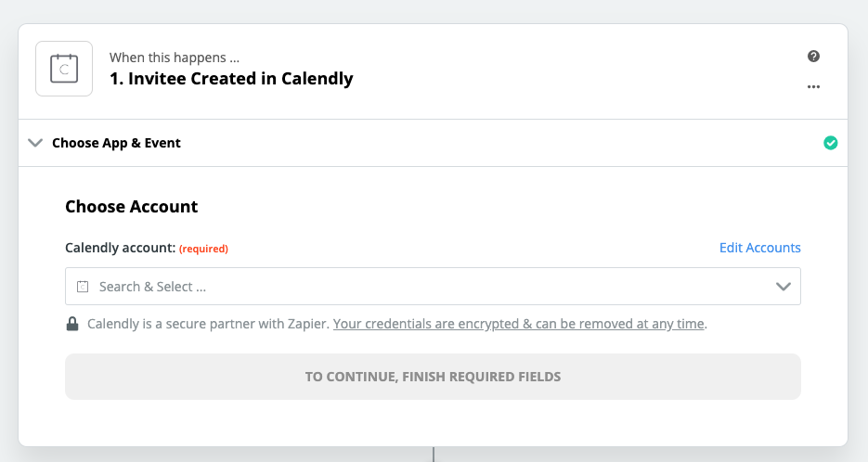Viewport: 868px width, 462px height.
Task: Click Calendly is a secure partner text
Action: tap(208, 324)
